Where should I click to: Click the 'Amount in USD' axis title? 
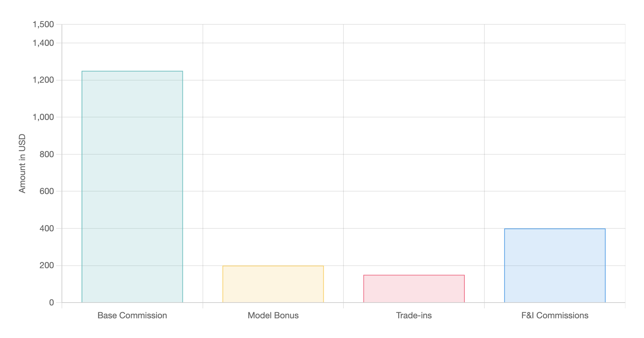[x=22, y=163]
